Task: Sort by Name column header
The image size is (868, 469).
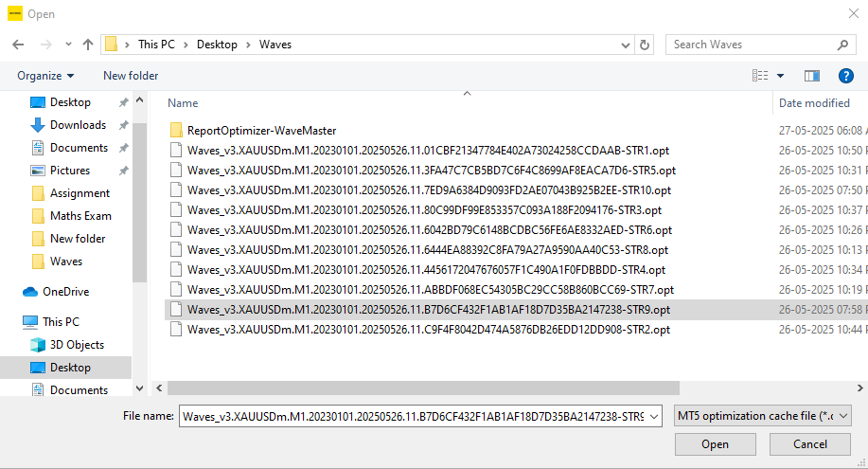Action: pyautogui.click(x=183, y=103)
